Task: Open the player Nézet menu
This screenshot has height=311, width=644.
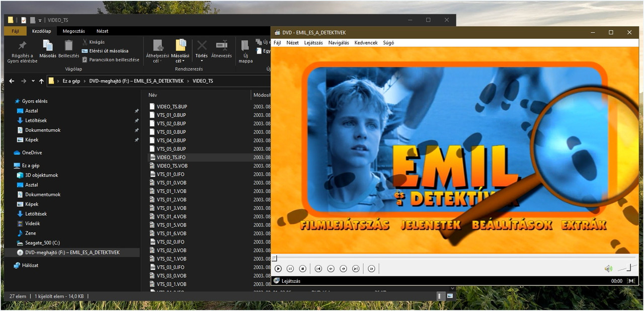Action: point(292,43)
